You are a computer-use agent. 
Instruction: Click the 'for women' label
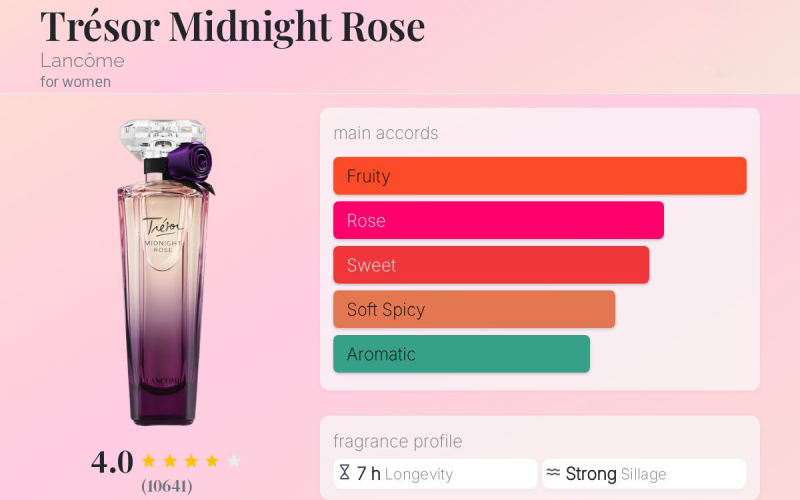pyautogui.click(x=76, y=82)
